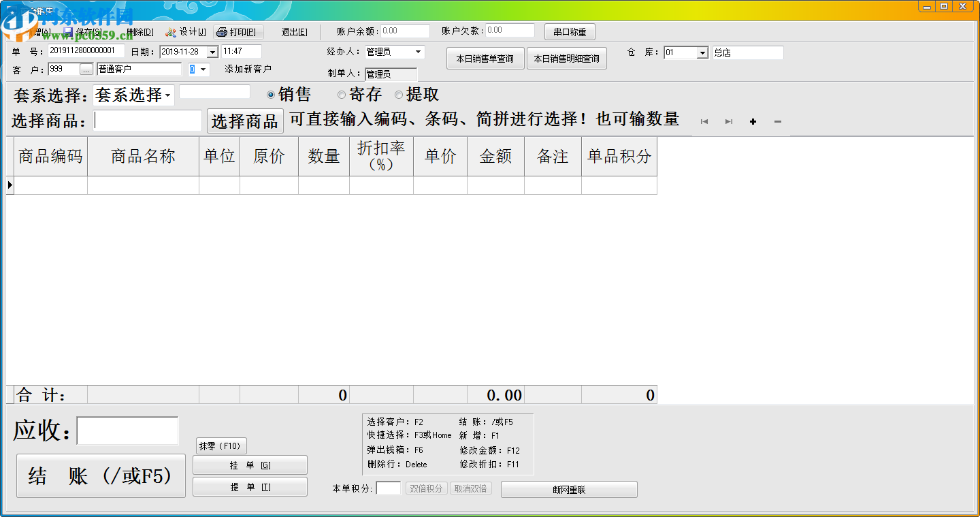Click the row indicator arrow of the first row
This screenshot has width=980, height=517.
click(10, 185)
